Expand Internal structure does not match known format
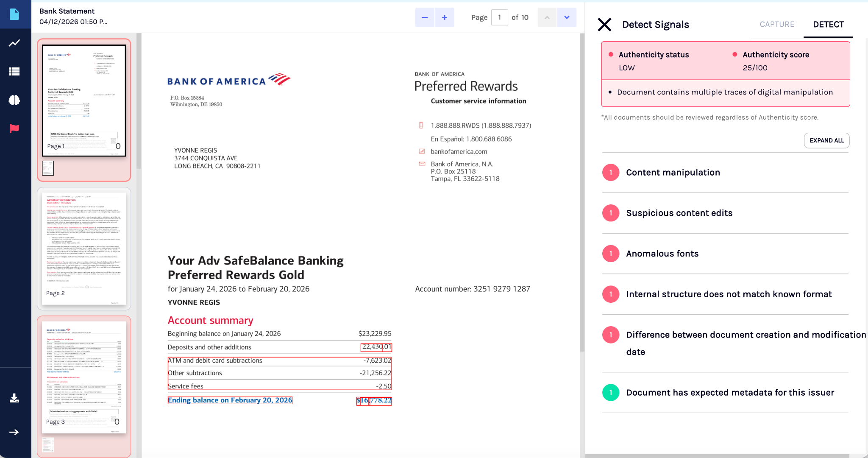 [725, 294]
